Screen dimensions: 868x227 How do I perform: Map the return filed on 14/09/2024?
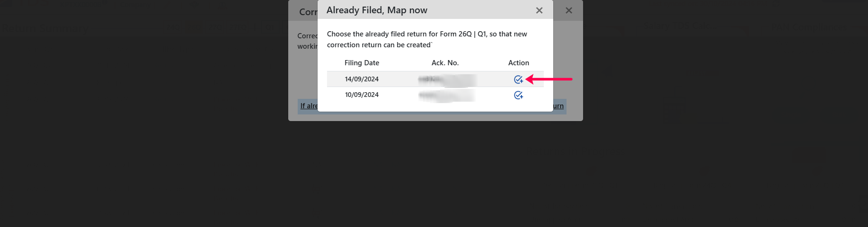518,79
